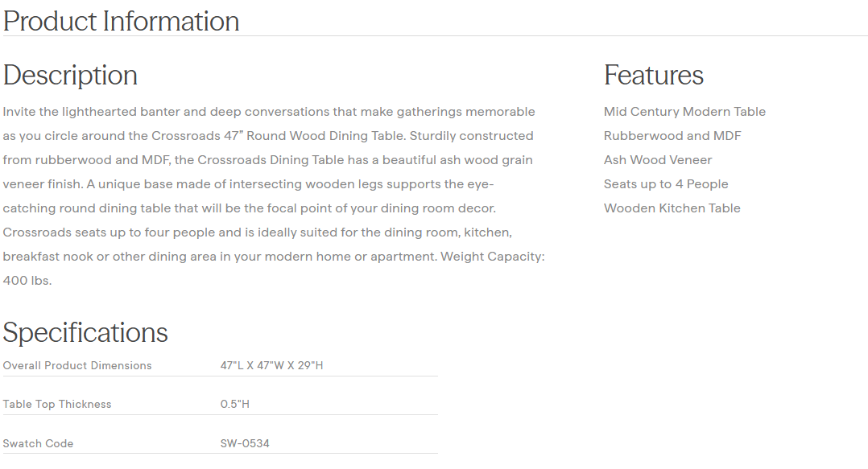This screenshot has height=469, width=868.
Task: Select the Description section heading
Action: click(x=70, y=75)
